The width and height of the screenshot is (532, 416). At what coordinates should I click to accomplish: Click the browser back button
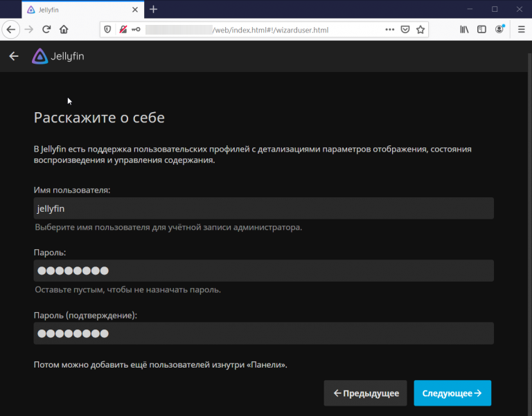point(11,30)
